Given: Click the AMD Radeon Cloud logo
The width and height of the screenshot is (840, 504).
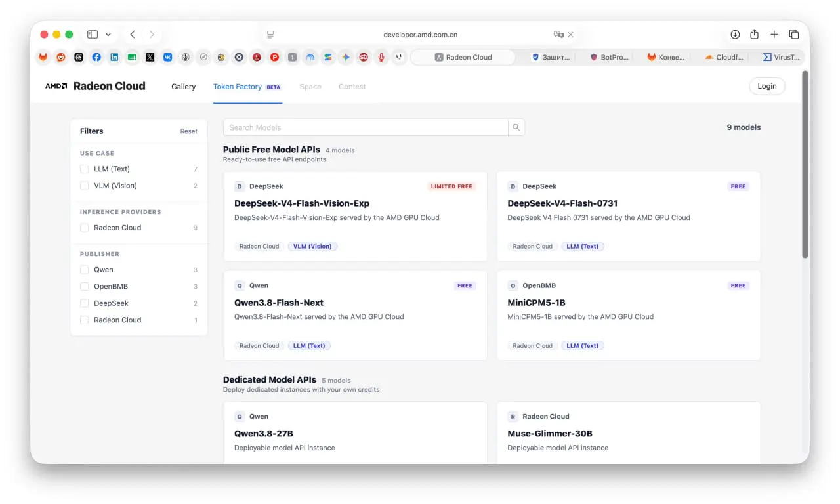Looking at the screenshot, I should (x=95, y=86).
